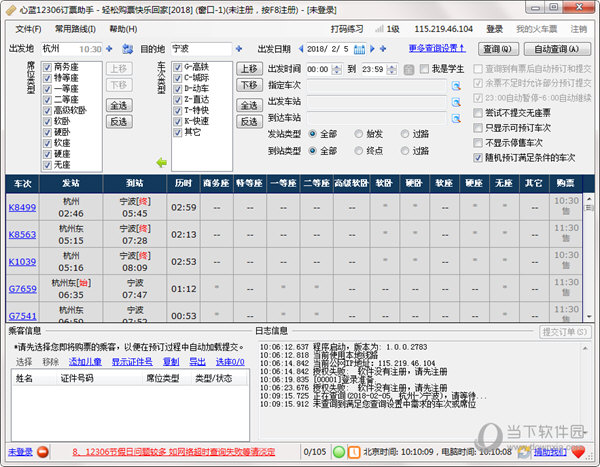
Task: Click the 目的地 input showing 宁波
Action: (x=201, y=49)
